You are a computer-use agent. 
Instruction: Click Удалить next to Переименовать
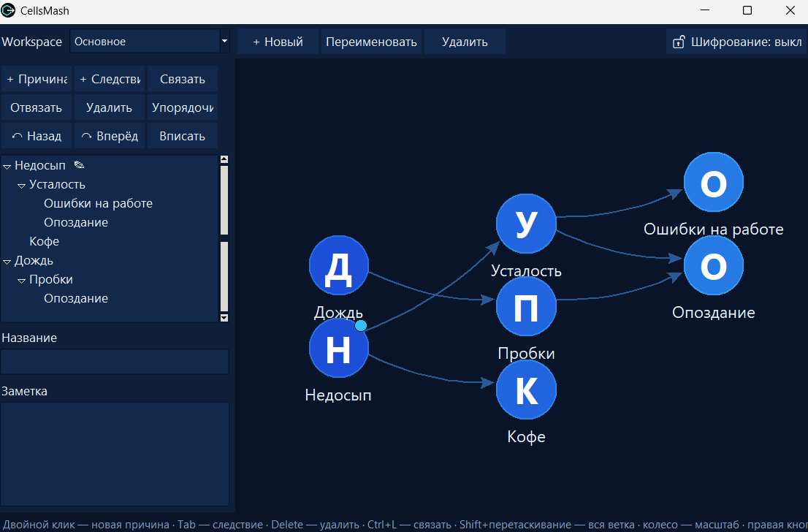pos(465,42)
